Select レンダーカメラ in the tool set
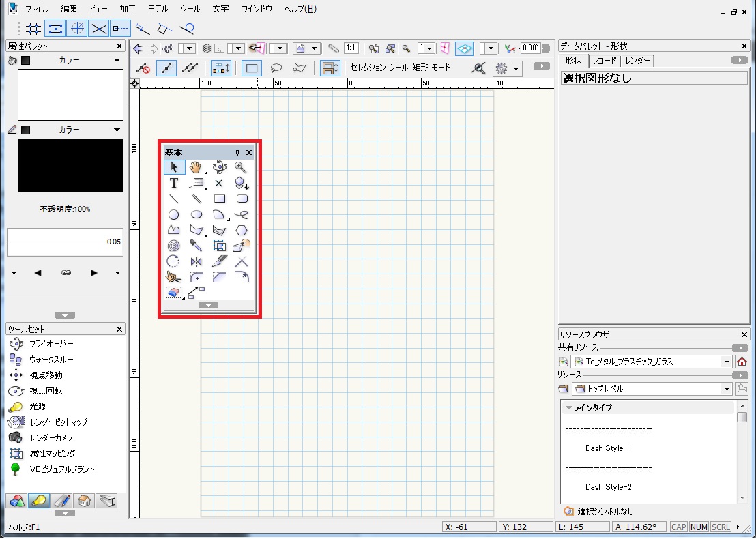756x539 pixels. click(51, 438)
